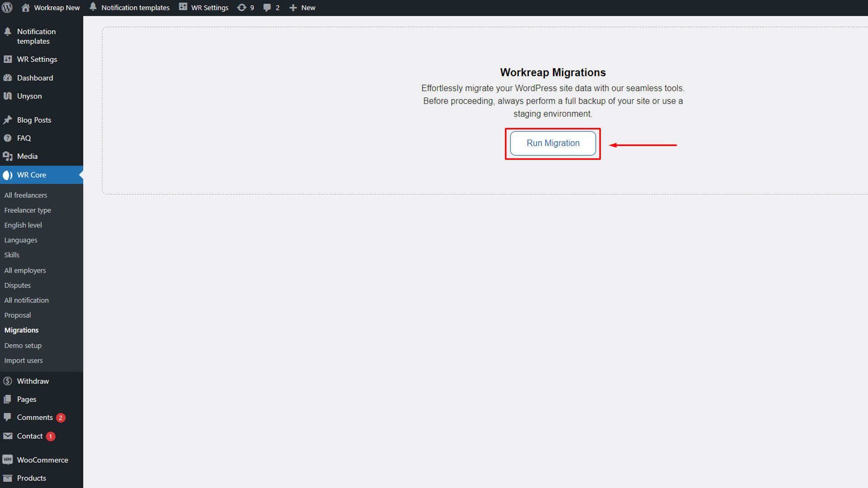This screenshot has height=488, width=868.
Task: Go to Products in the sidebar
Action: pos(32,478)
